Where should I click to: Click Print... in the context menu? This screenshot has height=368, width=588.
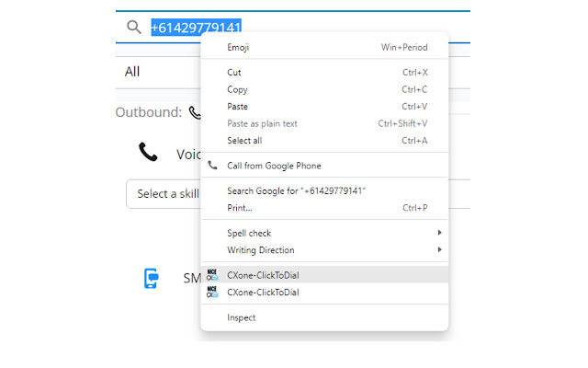242,208
